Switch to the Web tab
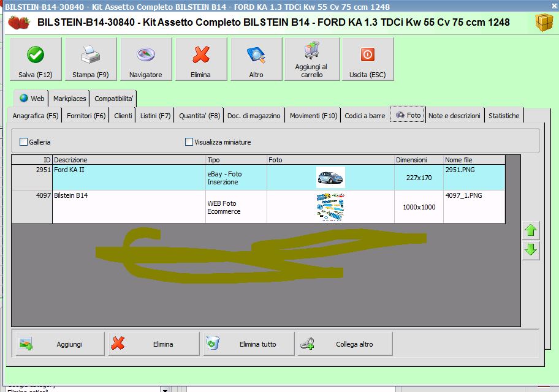Image resolution: width=559 pixels, height=392 pixels. click(31, 99)
